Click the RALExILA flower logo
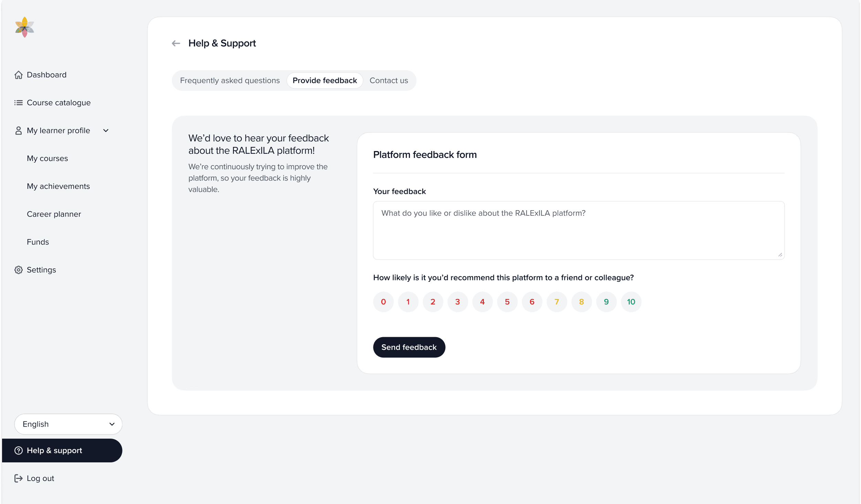This screenshot has width=861, height=504. pos(24,27)
